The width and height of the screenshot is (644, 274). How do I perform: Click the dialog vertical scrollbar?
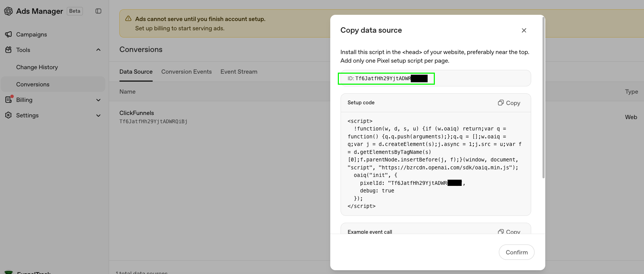tap(544, 97)
